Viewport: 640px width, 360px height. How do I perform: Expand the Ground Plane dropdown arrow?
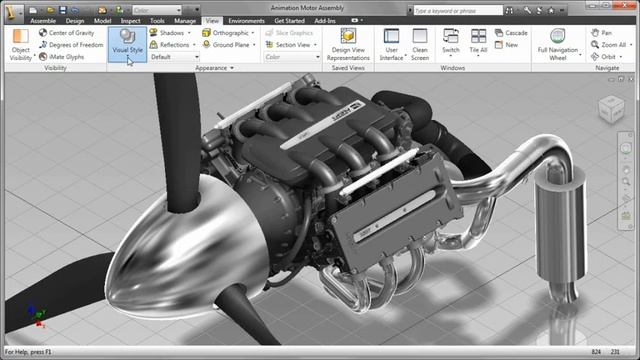coord(254,44)
